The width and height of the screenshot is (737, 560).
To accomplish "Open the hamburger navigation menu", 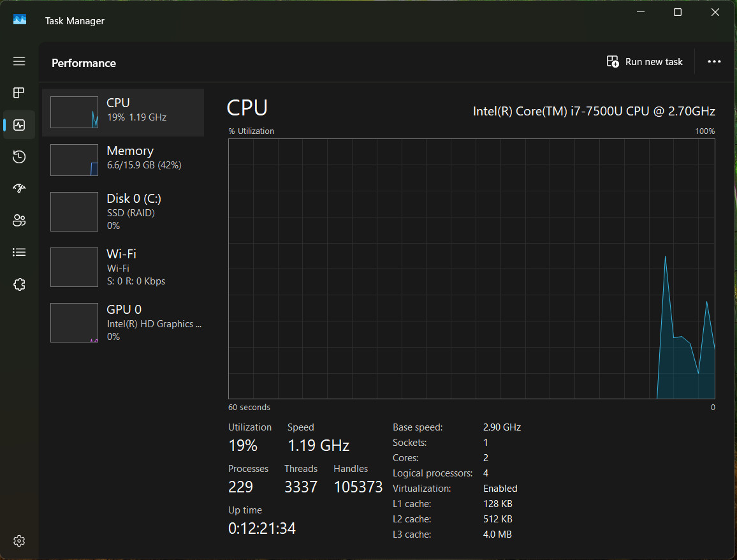I will click(x=18, y=61).
